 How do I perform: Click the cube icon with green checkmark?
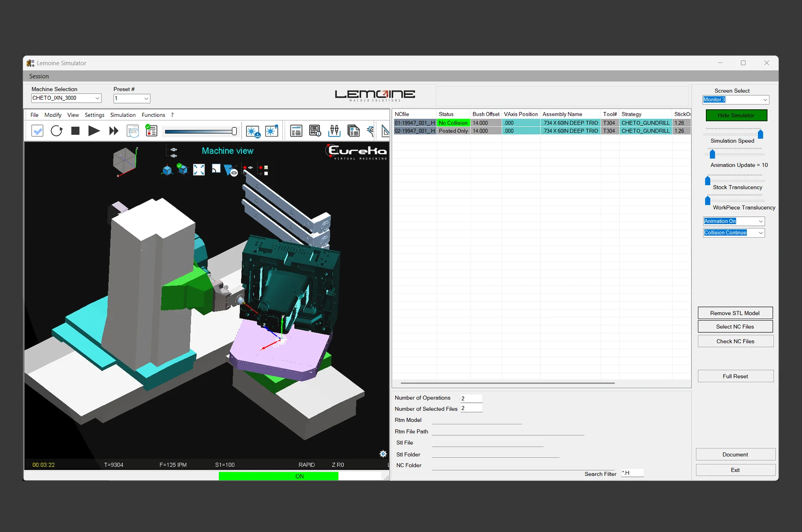click(183, 169)
